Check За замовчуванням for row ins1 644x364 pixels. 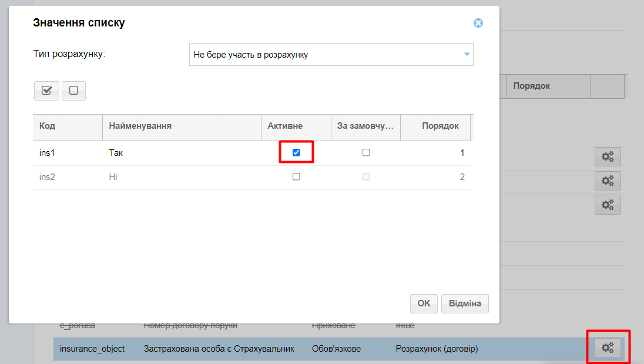click(366, 152)
